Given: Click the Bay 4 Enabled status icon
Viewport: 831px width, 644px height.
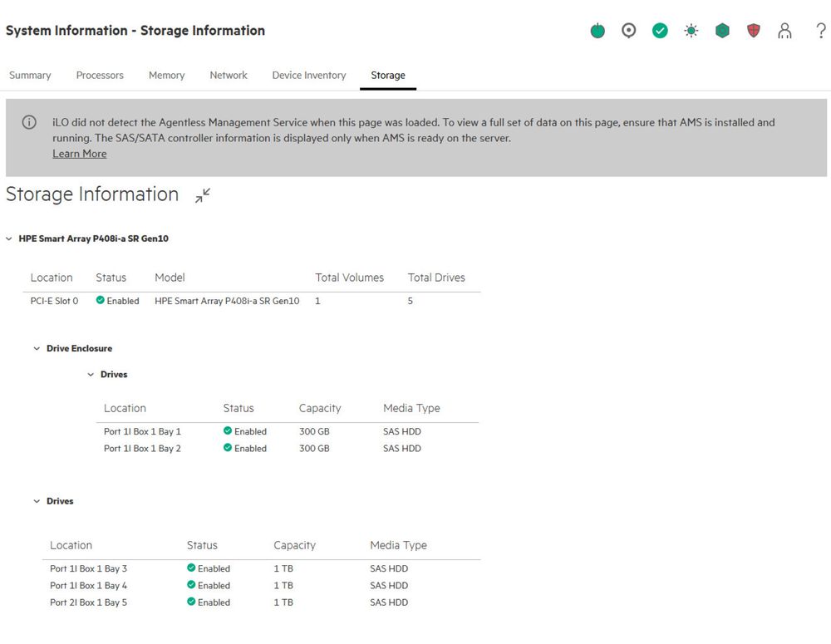Looking at the screenshot, I should click(191, 585).
